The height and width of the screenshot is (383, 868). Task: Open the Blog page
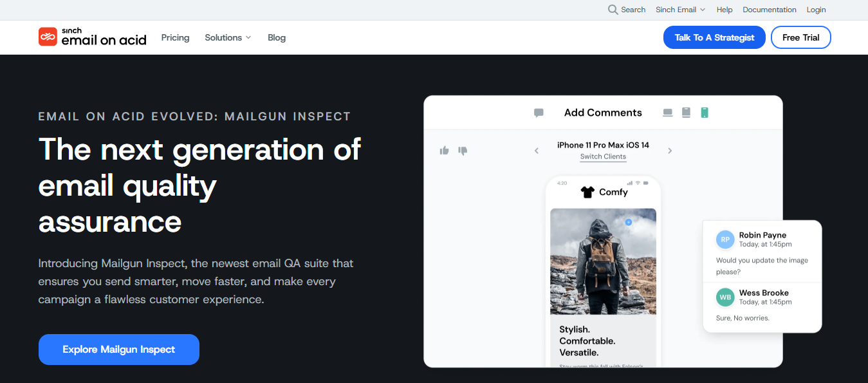tap(277, 37)
